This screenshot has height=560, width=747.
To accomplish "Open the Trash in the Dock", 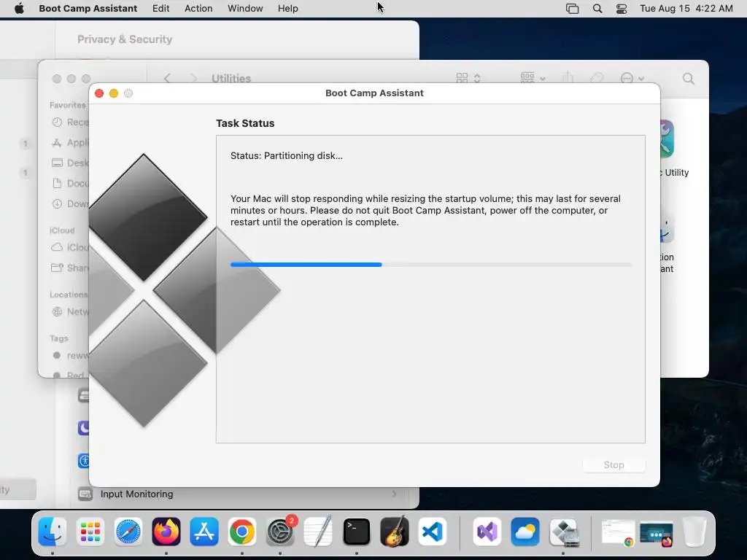I will click(x=694, y=532).
